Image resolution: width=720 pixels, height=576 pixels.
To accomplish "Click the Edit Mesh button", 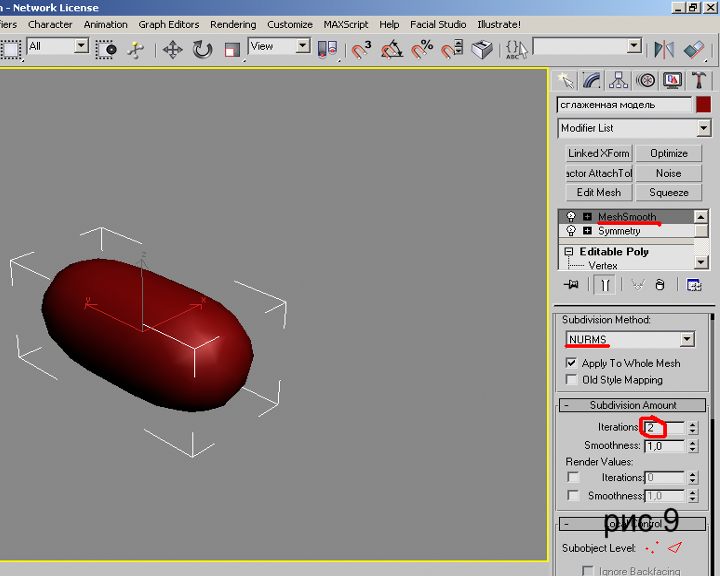I will [599, 192].
